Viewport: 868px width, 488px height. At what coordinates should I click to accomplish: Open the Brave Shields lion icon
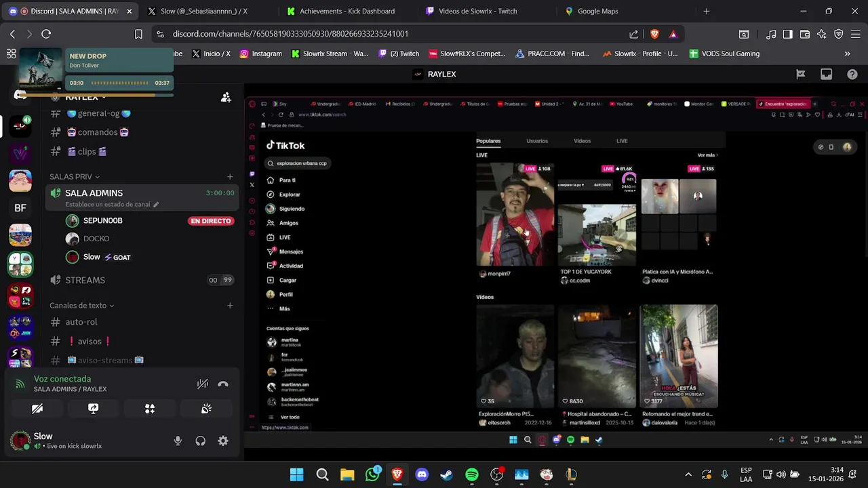click(654, 34)
